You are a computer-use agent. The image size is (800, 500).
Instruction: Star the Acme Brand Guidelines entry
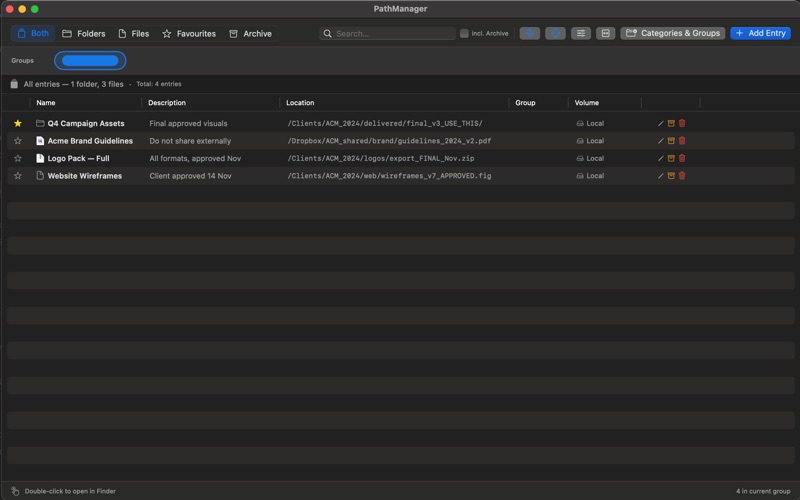tap(18, 141)
